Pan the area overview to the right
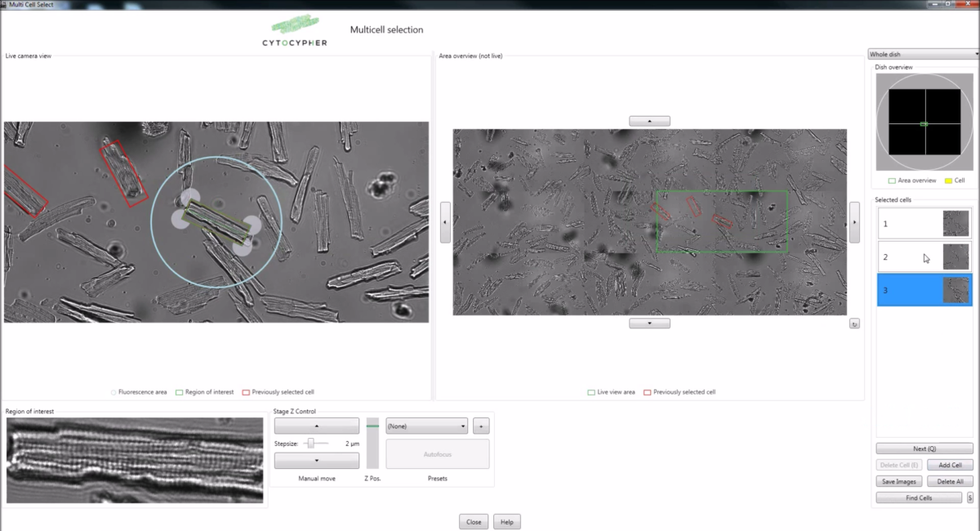The width and height of the screenshot is (980, 531). [854, 221]
